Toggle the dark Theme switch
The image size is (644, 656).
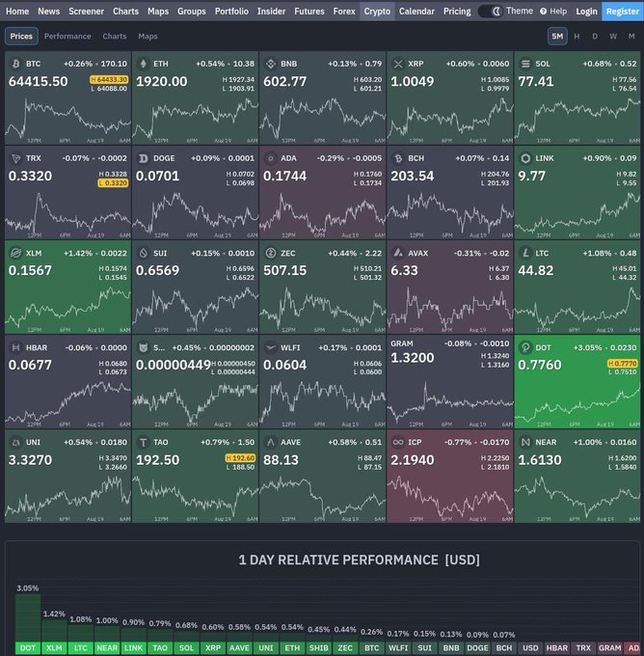tap(491, 12)
